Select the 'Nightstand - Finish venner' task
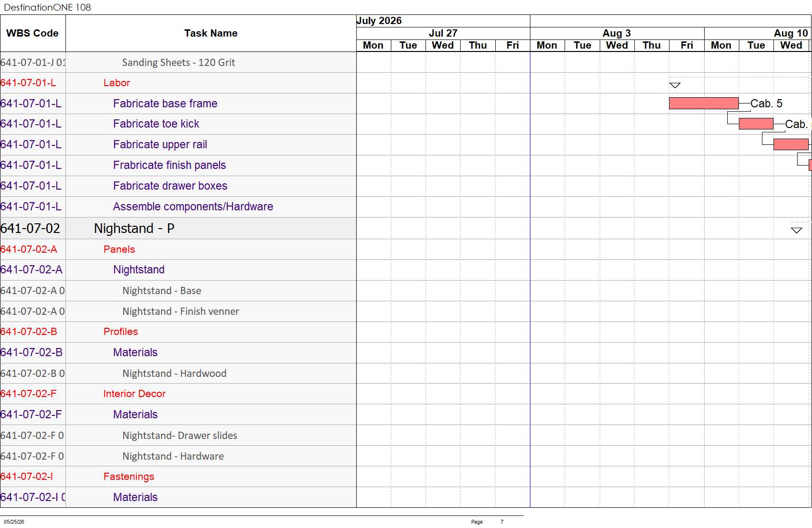This screenshot has width=812, height=528. 180,311
